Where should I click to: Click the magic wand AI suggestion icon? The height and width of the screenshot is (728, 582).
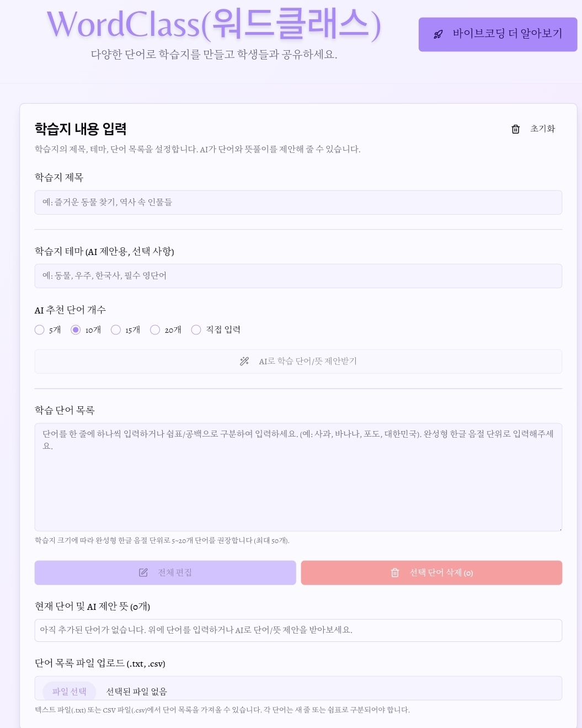click(244, 361)
